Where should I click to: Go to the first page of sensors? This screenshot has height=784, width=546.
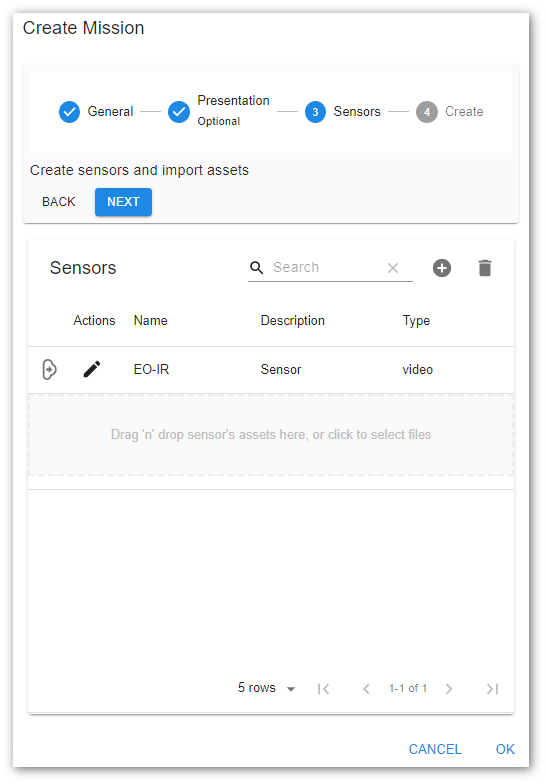pos(324,689)
